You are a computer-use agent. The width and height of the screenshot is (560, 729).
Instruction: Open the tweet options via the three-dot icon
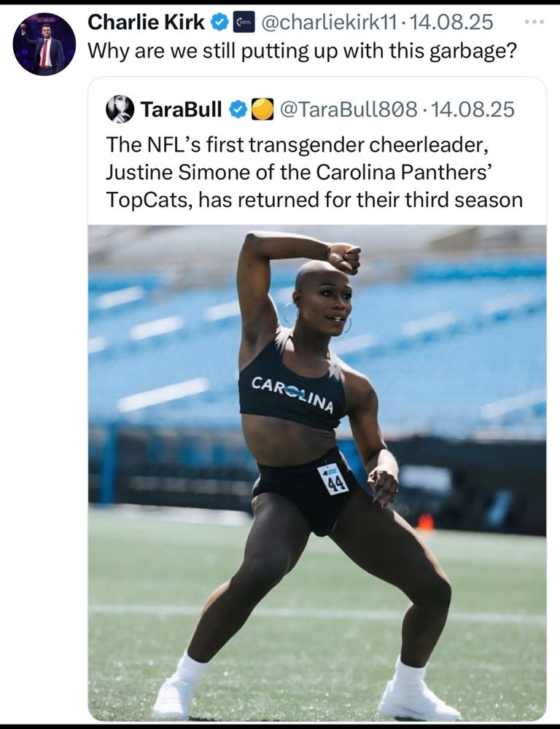[534, 22]
